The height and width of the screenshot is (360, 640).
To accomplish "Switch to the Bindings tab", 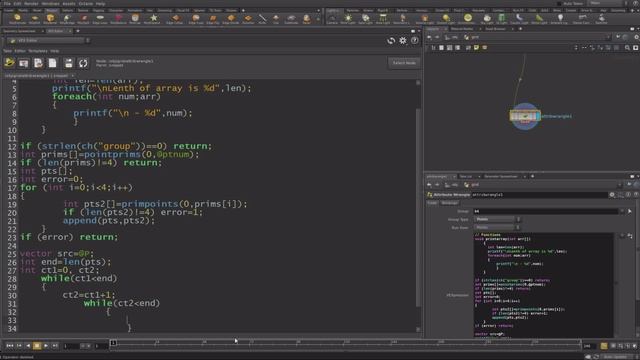I will coord(450,203).
